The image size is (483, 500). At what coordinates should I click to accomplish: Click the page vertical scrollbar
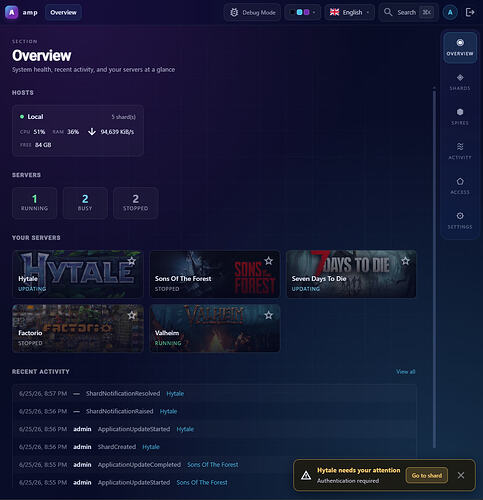point(434,268)
